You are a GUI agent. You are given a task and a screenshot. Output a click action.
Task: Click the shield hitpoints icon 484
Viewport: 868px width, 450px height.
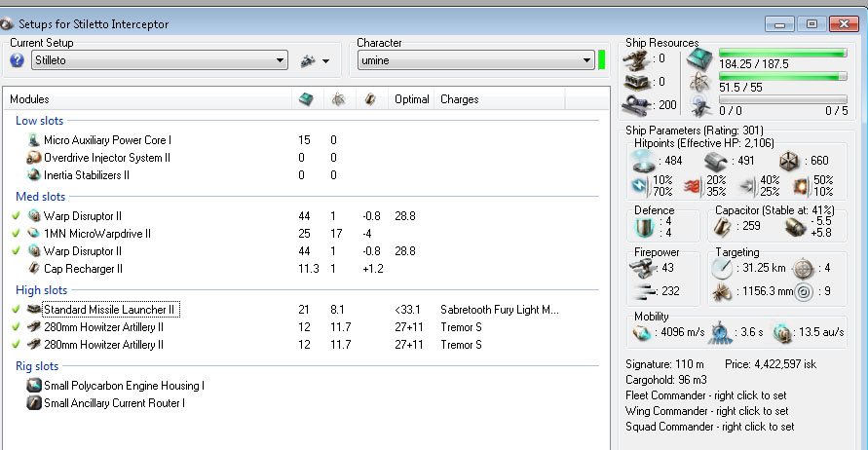(x=643, y=161)
